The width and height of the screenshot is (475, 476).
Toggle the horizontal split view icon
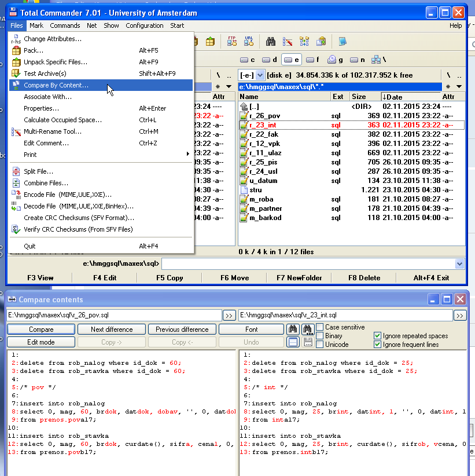tap(293, 342)
